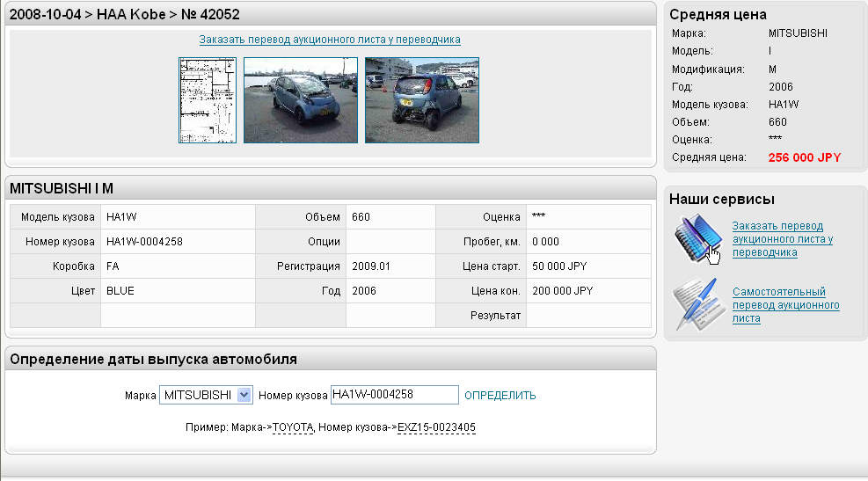The image size is (868, 481).
Task: Click the heading '2008-10-04 > HAA Kobe > № 42052'
Action: pyautogui.click(x=125, y=14)
